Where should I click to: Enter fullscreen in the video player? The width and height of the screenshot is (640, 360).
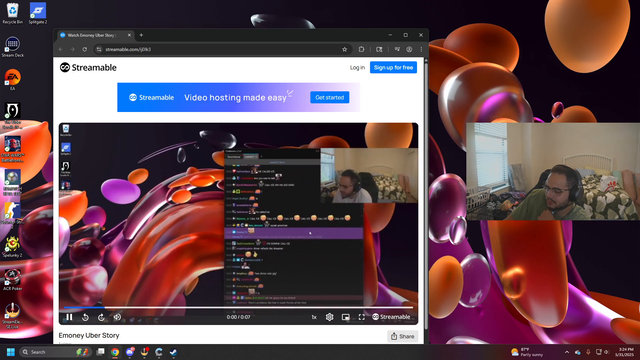[362, 317]
